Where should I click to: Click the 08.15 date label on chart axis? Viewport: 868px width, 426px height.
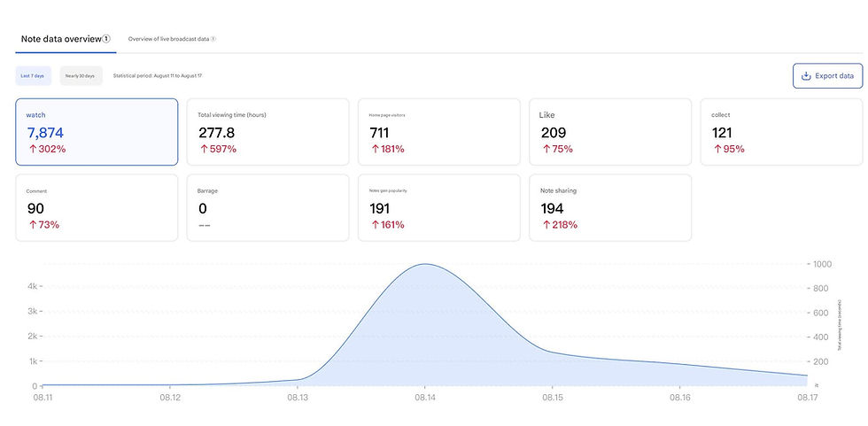click(552, 398)
